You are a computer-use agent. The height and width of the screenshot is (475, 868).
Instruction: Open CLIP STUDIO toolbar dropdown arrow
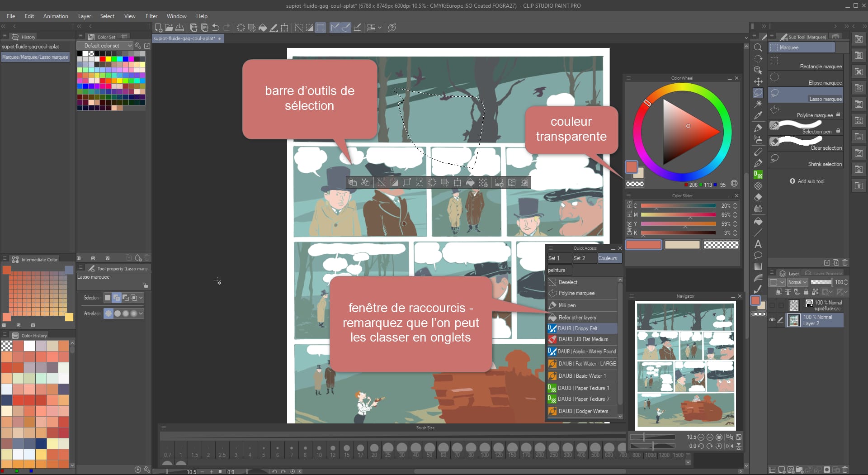(380, 28)
